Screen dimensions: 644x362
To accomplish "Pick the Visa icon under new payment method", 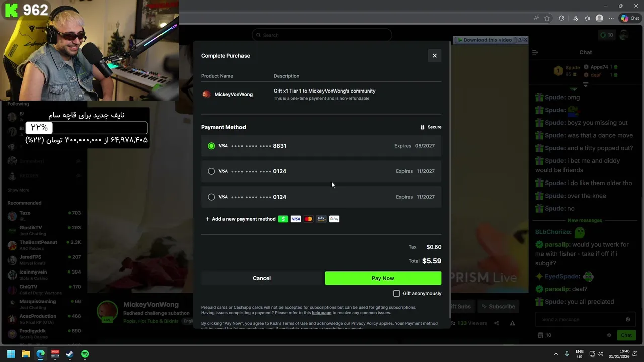I will tap(296, 219).
